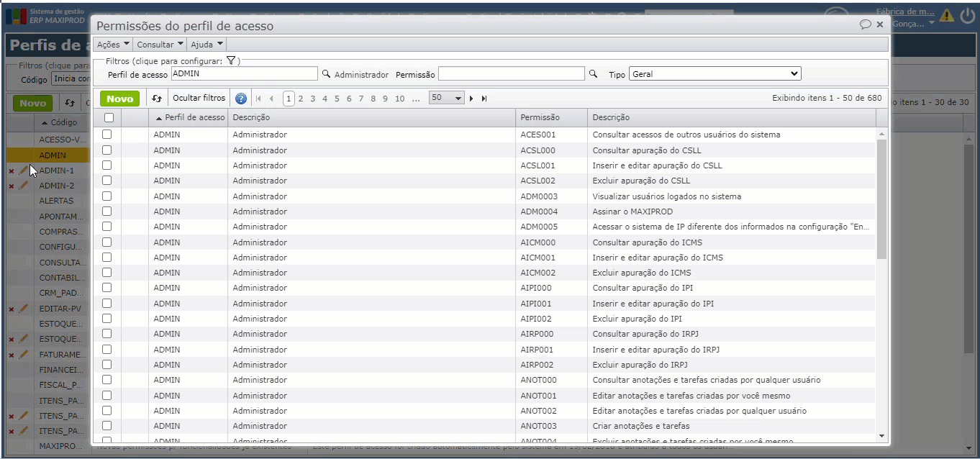
Task: Click the scroll up arrow of permissions table
Action: click(882, 135)
